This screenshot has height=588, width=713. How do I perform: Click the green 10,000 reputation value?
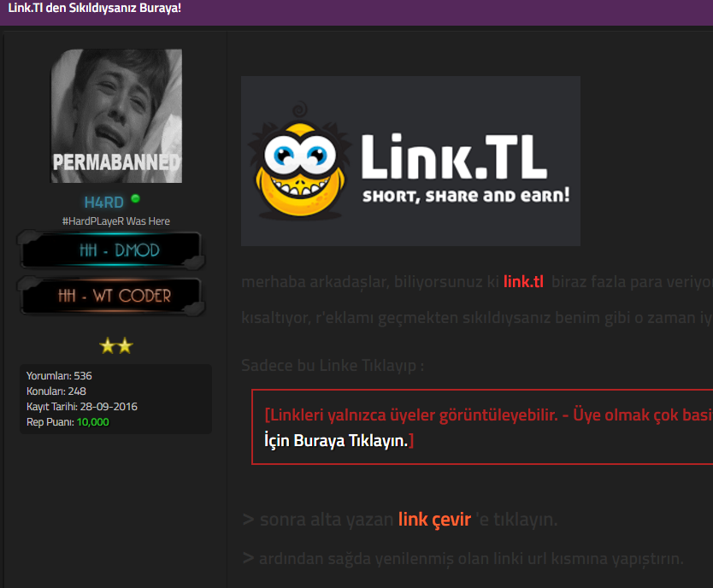[93, 422]
